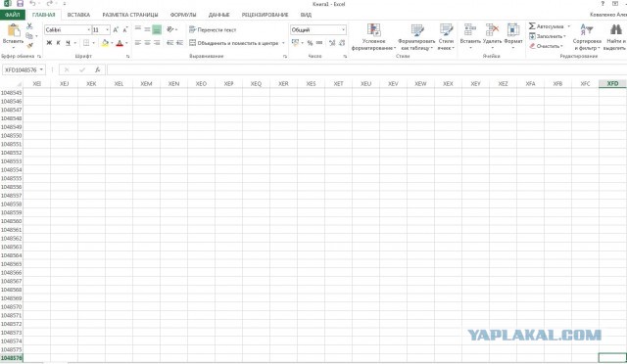Toggle left text alignment
Viewport: 627px width, 364px height.
138,43
